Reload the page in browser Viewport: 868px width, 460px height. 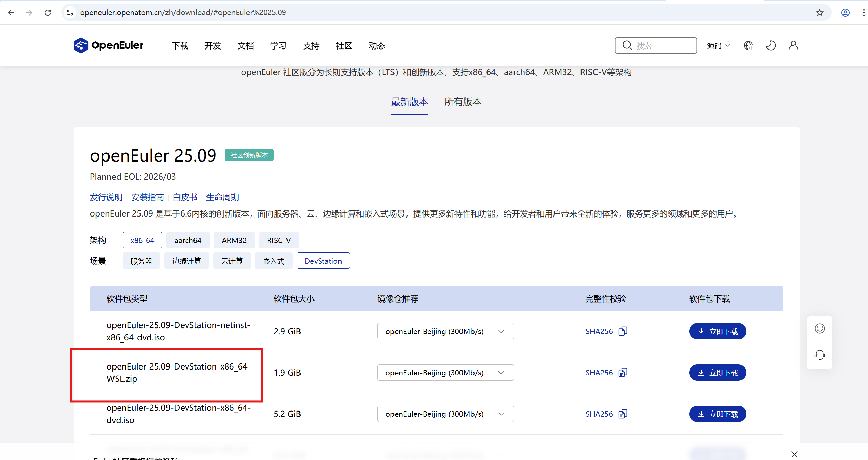(48, 13)
